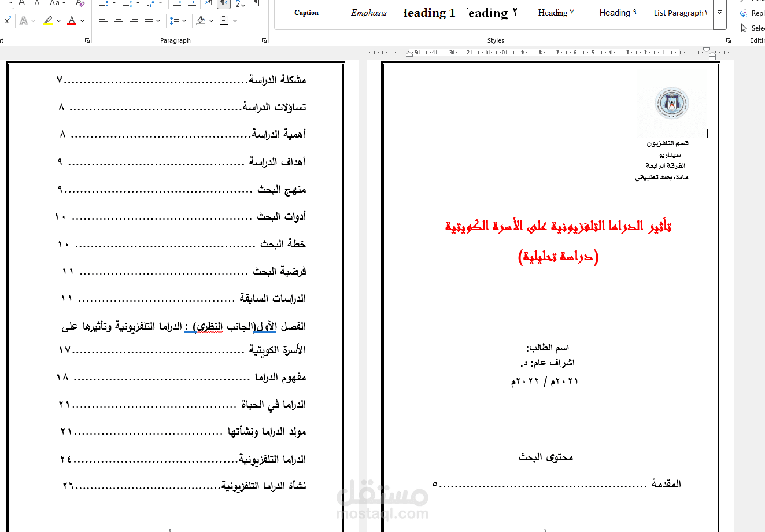Click the text اشراف عام: د.

point(547,363)
